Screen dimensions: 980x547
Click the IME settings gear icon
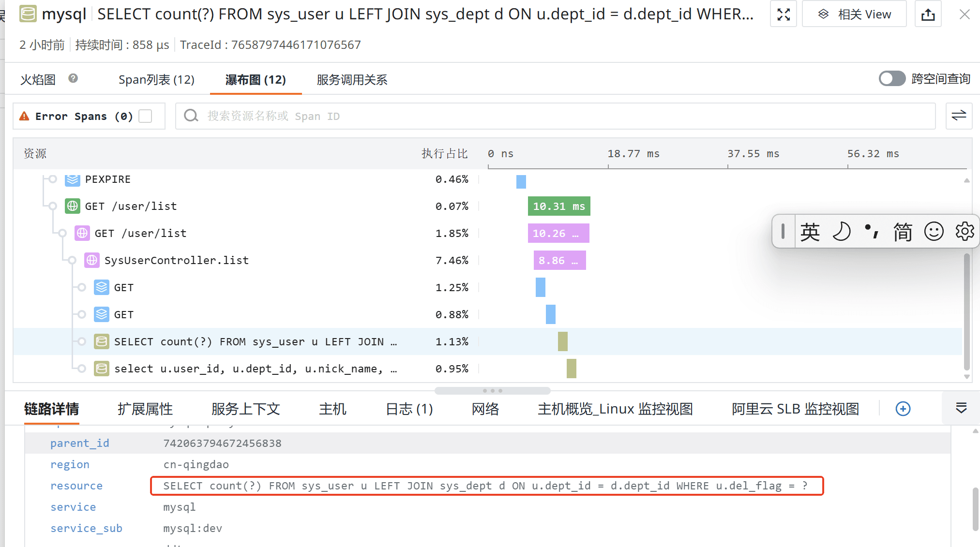965,231
